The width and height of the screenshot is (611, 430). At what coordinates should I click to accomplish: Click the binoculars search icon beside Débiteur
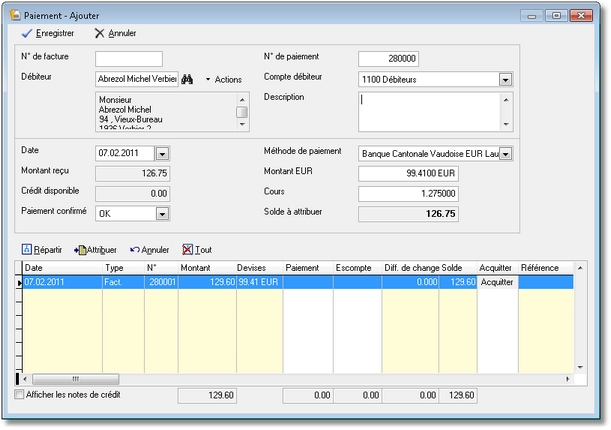[x=187, y=79]
